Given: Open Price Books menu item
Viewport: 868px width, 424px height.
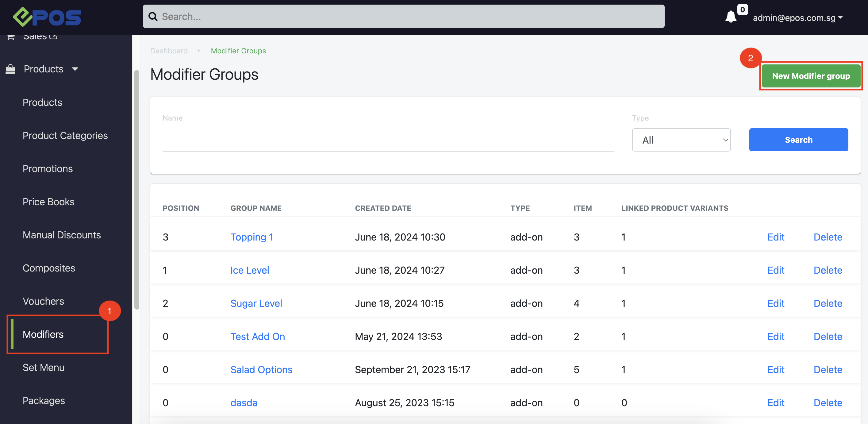Looking at the screenshot, I should click(x=48, y=202).
